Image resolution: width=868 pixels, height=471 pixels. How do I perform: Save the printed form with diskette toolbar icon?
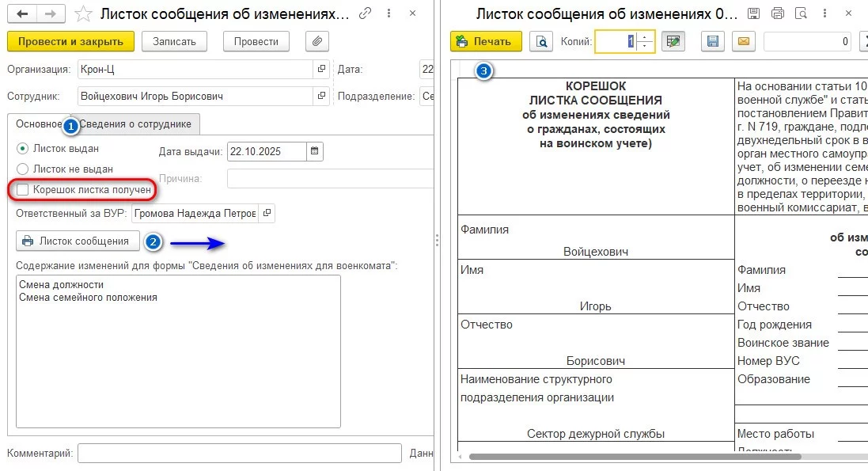pos(712,41)
